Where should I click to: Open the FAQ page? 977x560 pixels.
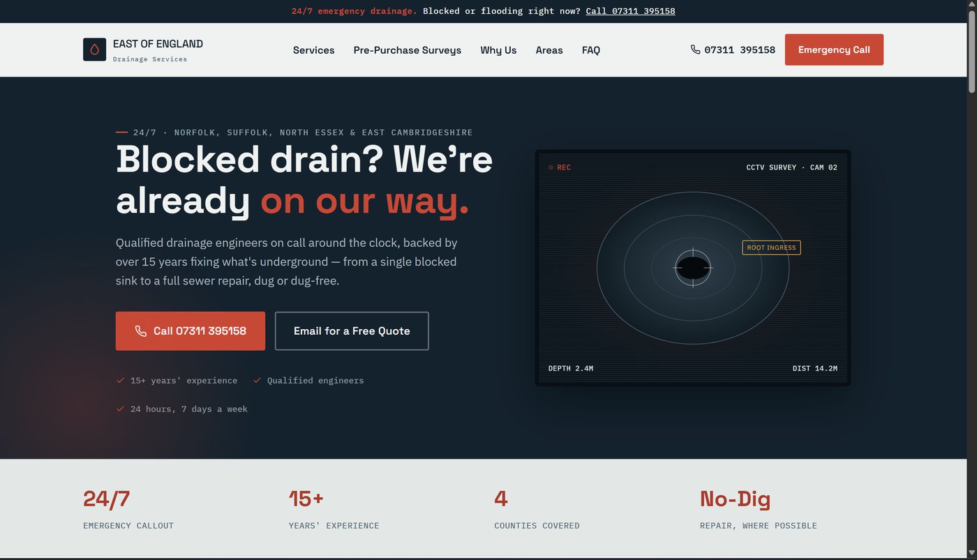coord(591,50)
